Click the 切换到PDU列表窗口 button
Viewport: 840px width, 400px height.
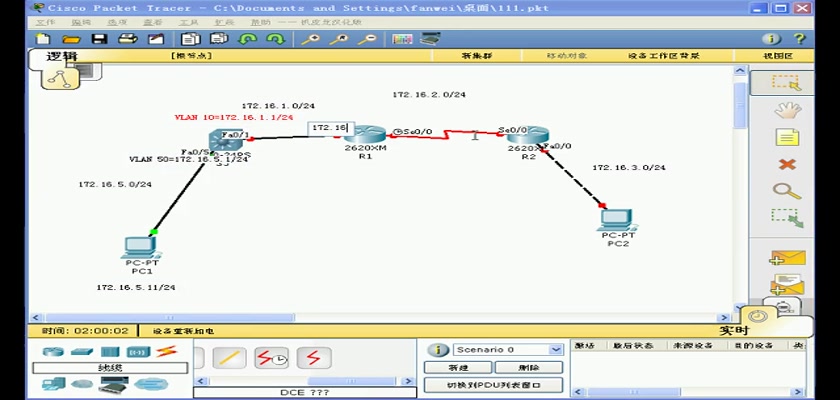(492, 385)
